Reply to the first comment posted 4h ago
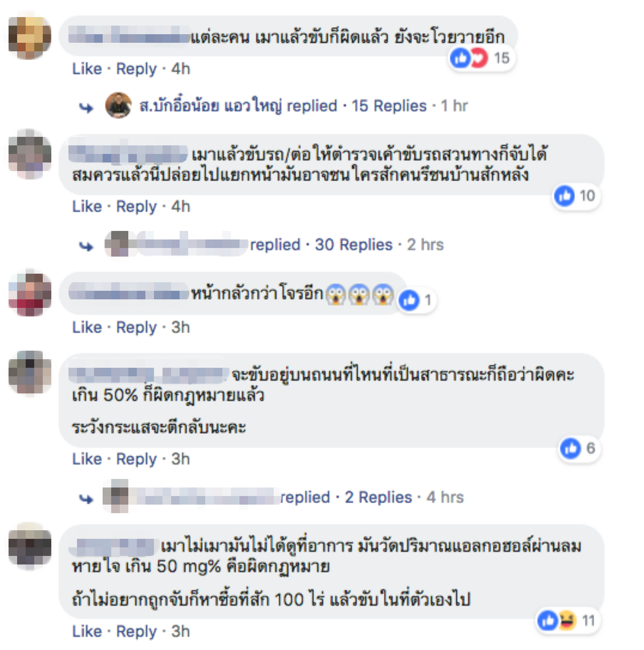This screenshot has height=650, width=644. click(136, 68)
